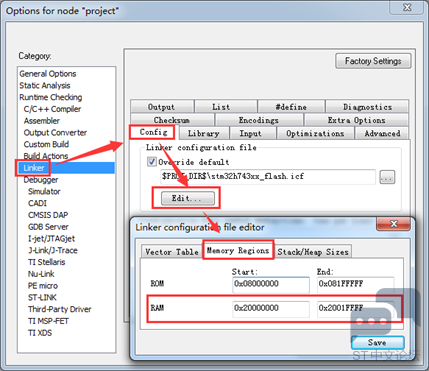Click the RAM End address field
The image size is (429, 371).
(x=355, y=308)
